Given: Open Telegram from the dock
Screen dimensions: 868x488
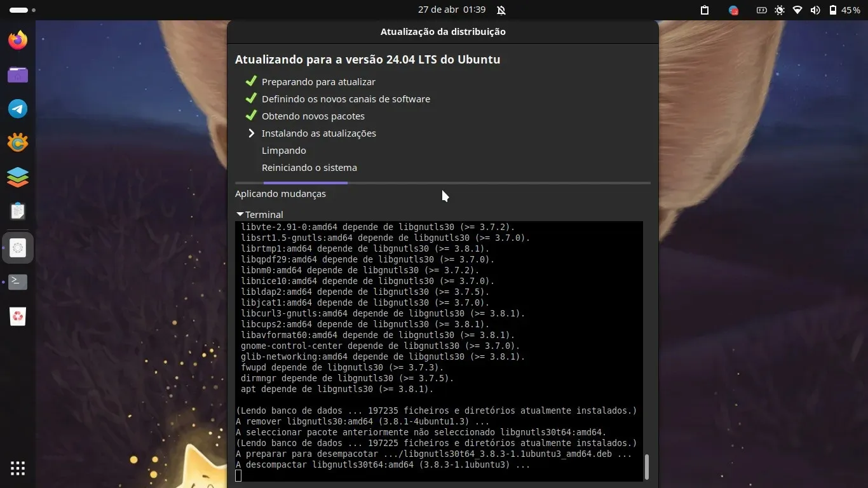Looking at the screenshot, I should coord(18,109).
